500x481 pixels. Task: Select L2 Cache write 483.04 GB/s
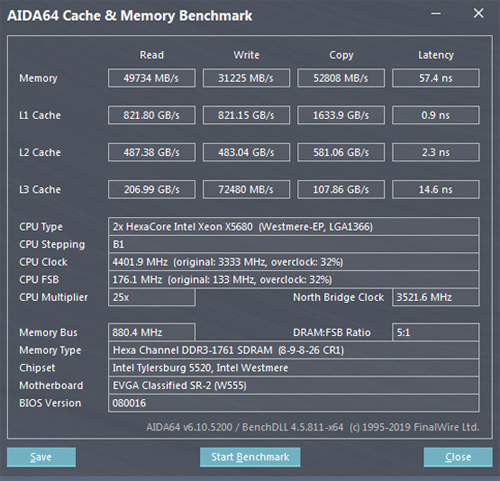(246, 152)
